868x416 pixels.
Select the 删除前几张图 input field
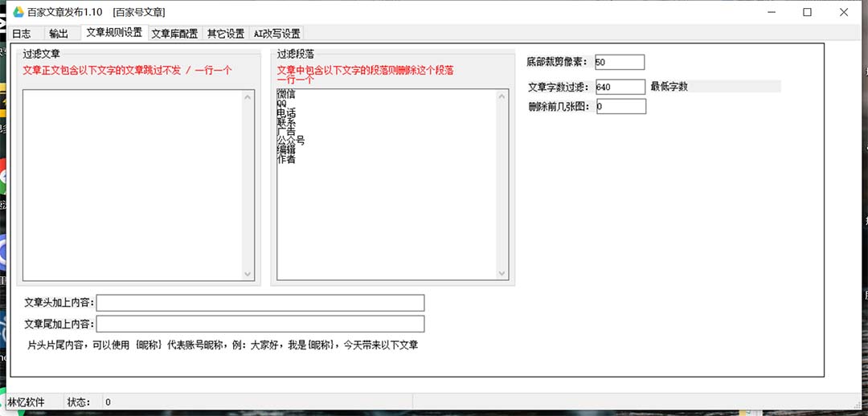click(x=620, y=106)
